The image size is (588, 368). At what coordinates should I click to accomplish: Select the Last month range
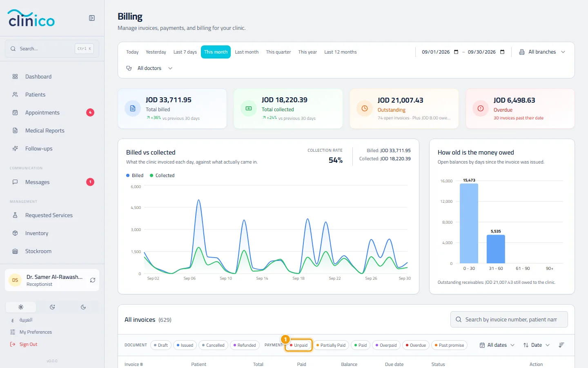247,52
